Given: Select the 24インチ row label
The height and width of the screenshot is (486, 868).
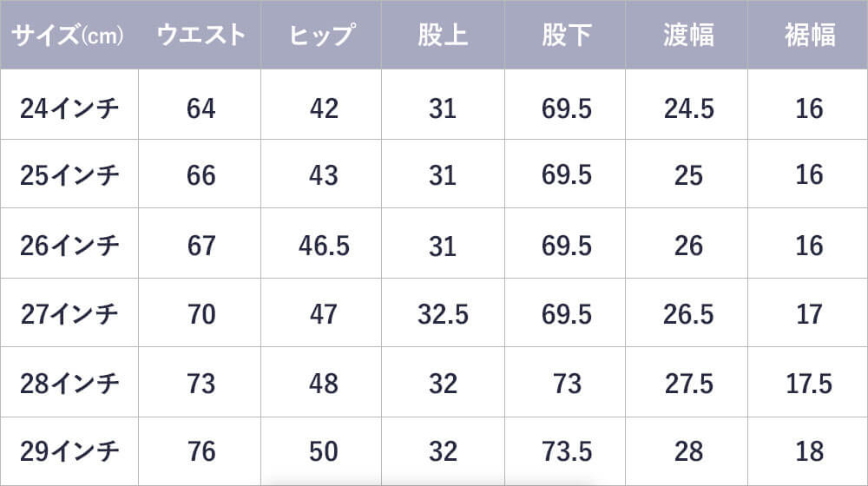Looking at the screenshot, I should click(69, 108).
